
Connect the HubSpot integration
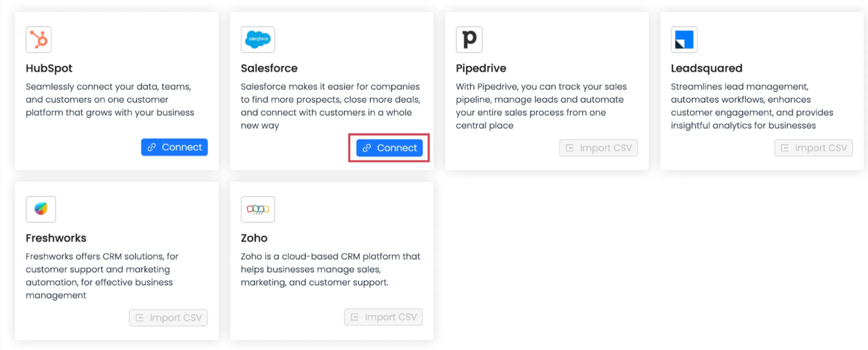coord(174,147)
